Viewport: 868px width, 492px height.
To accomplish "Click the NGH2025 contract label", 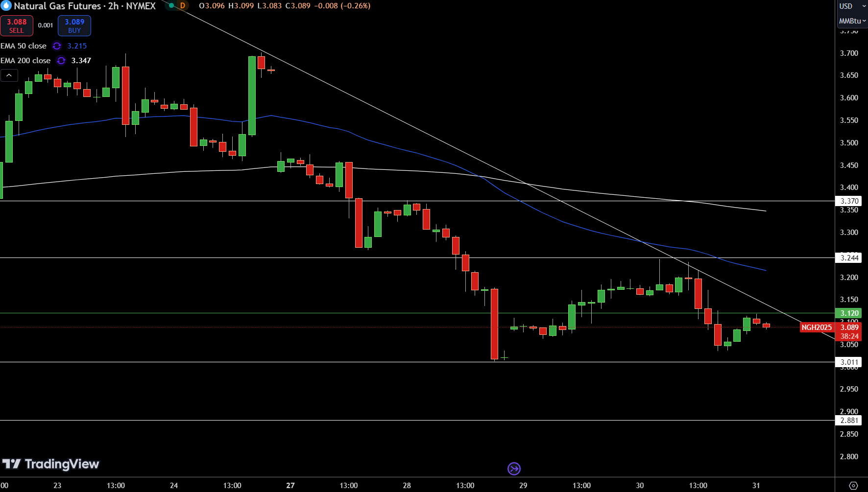I will [817, 328].
